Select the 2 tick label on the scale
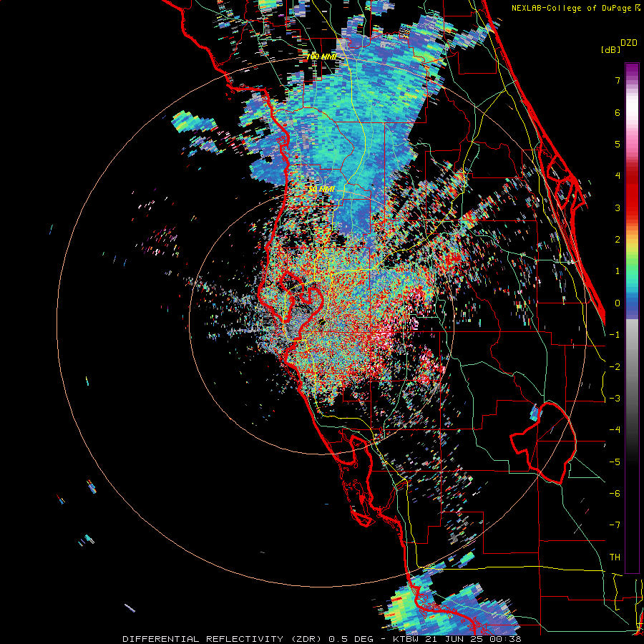Image resolution: width=644 pixels, height=644 pixels. point(618,240)
